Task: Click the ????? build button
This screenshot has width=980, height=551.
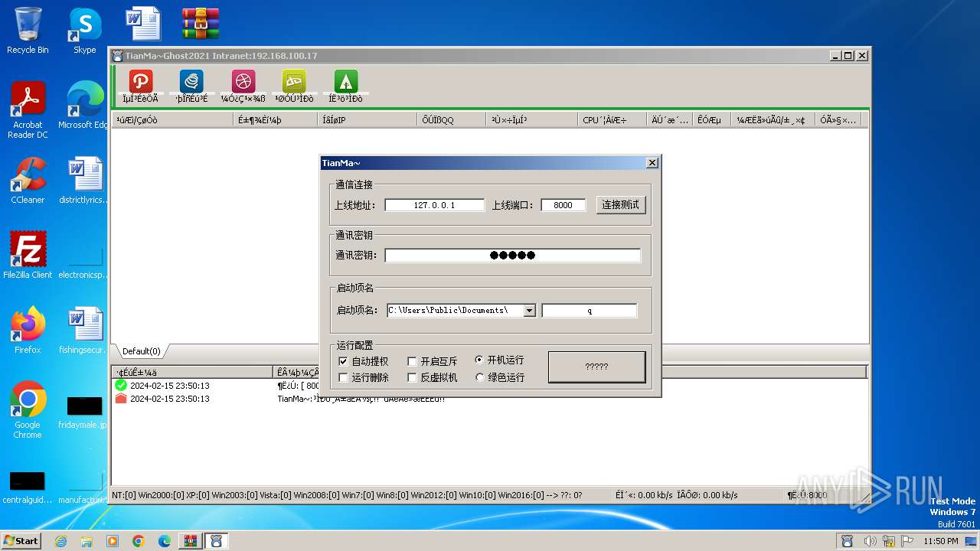Action: [x=596, y=367]
